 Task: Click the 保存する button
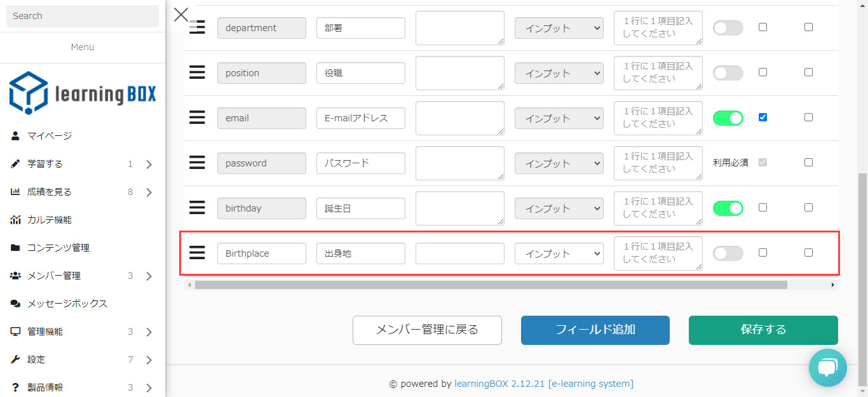tap(763, 330)
